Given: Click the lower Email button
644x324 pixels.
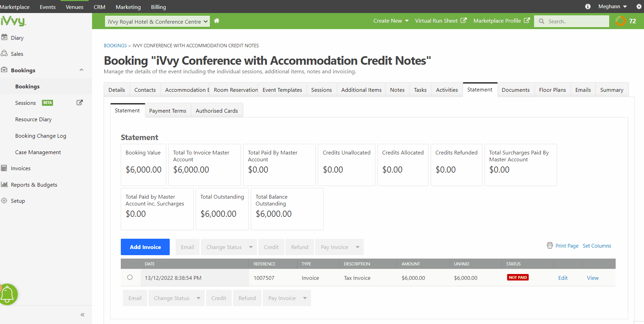Looking at the screenshot, I should coord(135,298).
